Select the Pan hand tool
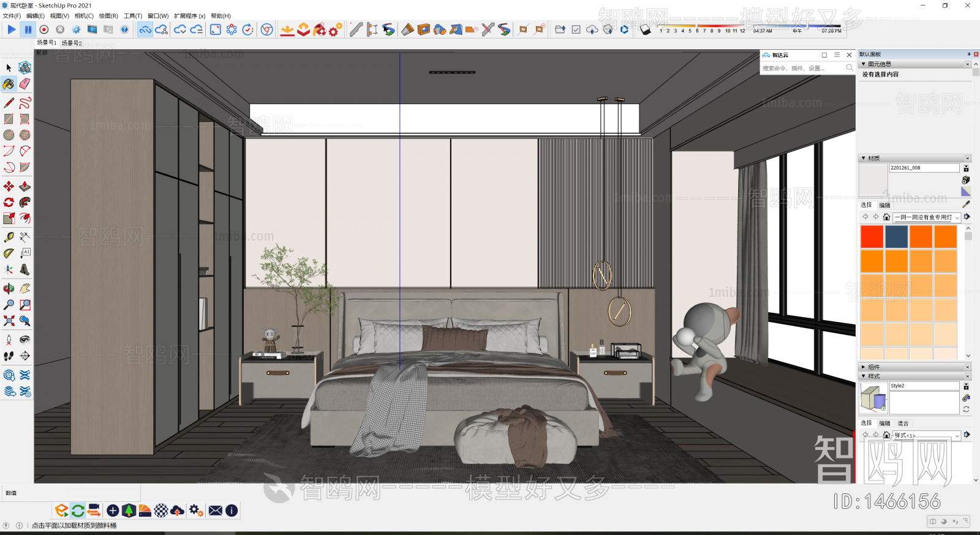 [24, 288]
